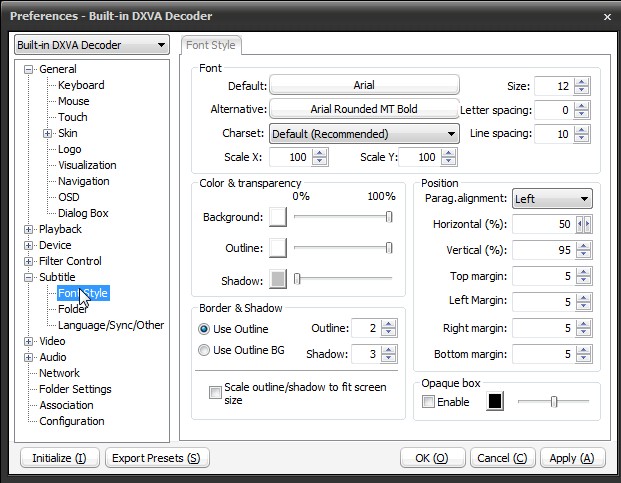The width and height of the screenshot is (621, 483).
Task: Expand the Filter Control tree node
Action: coord(28,261)
